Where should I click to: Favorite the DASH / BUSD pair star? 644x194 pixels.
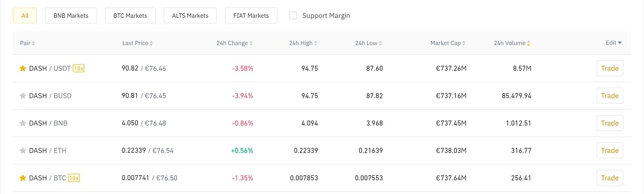23,96
